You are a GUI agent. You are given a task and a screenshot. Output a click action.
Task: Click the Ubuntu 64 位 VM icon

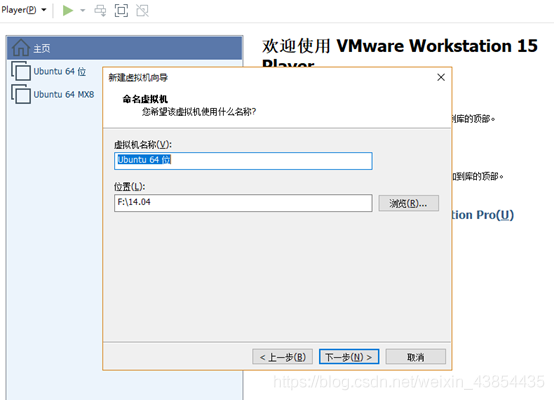click(x=21, y=71)
